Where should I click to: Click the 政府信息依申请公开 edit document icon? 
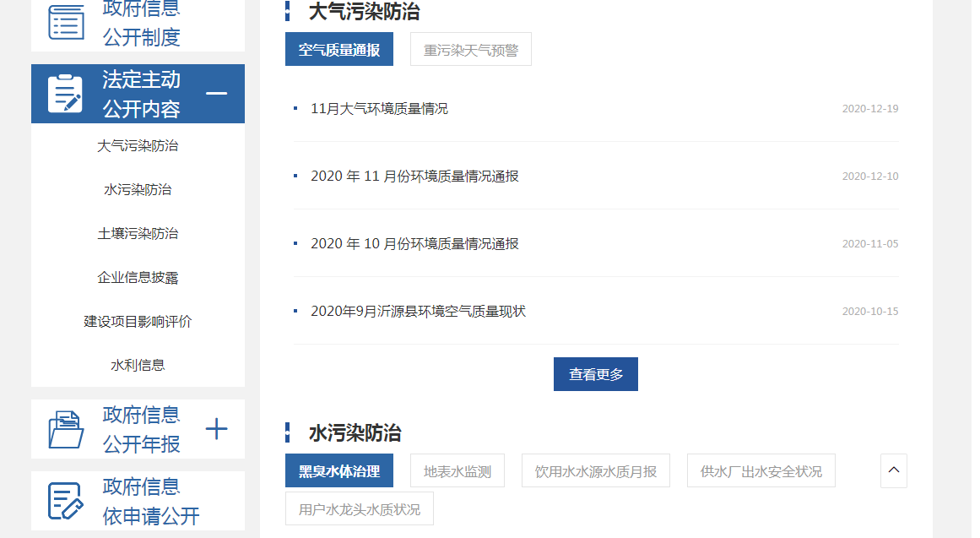tap(66, 501)
